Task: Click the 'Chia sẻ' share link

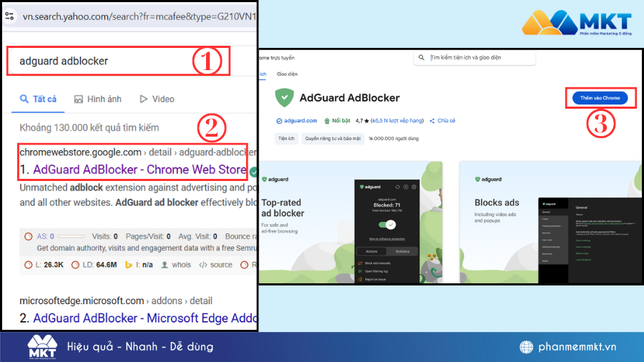Action: 442,121
